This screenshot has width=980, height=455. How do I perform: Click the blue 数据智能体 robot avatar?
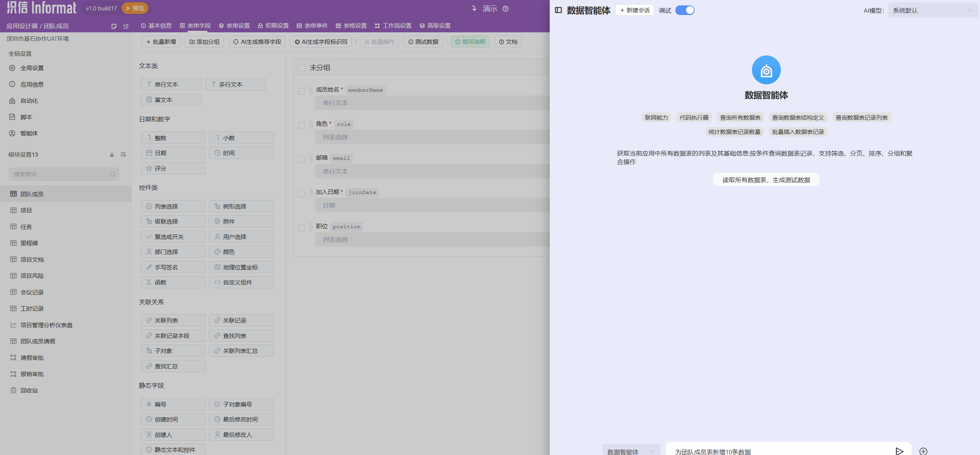click(x=766, y=70)
